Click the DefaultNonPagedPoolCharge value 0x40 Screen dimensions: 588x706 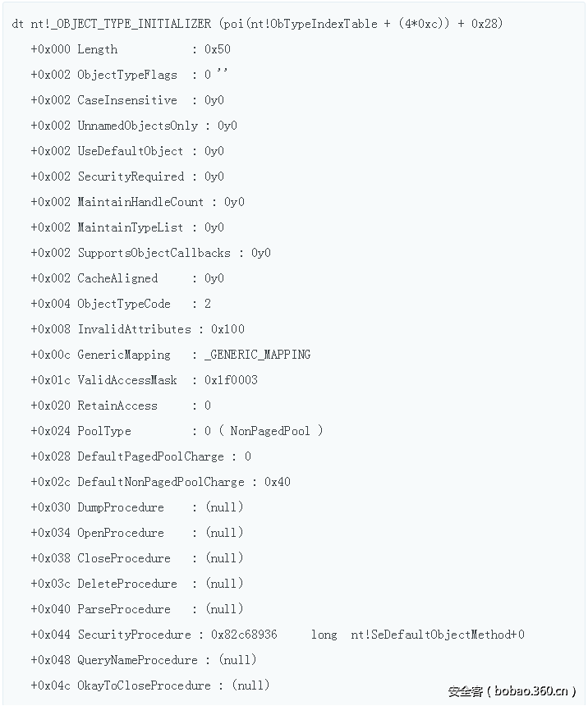point(278,482)
